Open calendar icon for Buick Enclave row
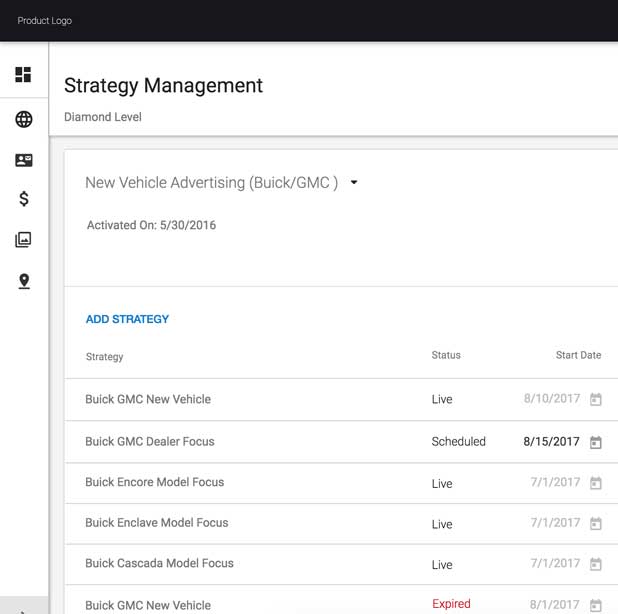This screenshot has width=618, height=614. [595, 524]
